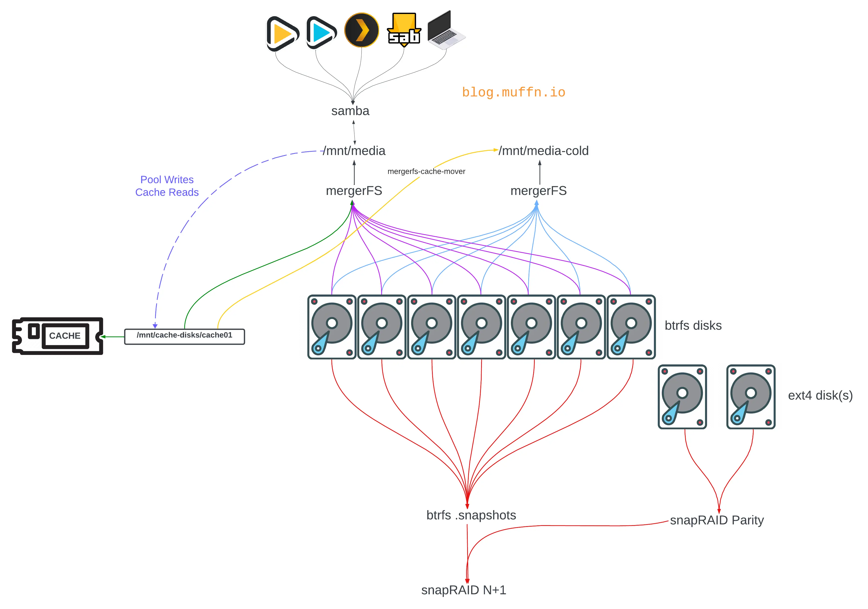The image size is (868, 609).
Task: Click the SABnzbd sab icon
Action: 404,30
